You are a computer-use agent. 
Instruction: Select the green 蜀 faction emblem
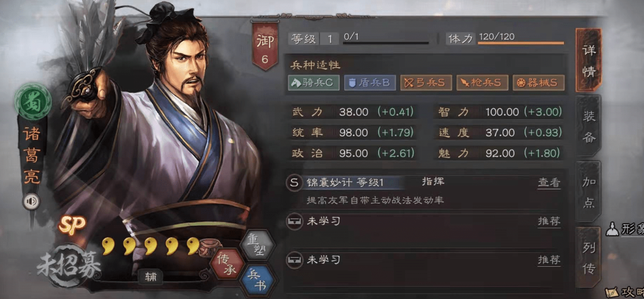[33, 99]
